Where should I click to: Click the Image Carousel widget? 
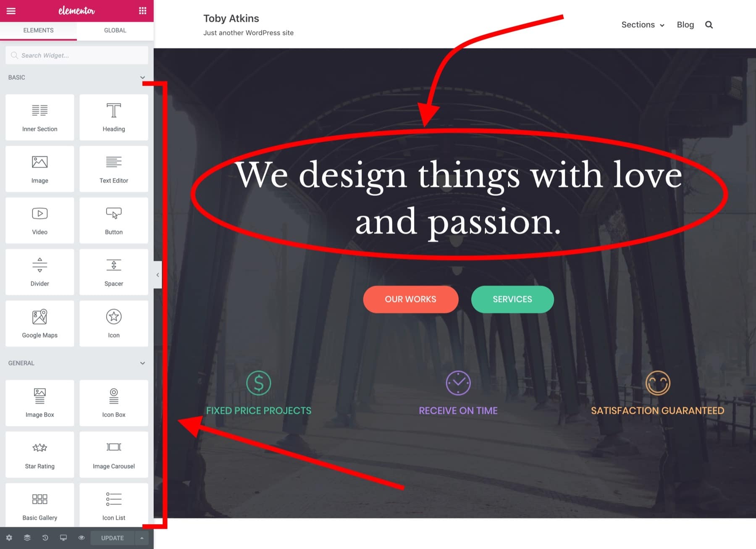113,454
